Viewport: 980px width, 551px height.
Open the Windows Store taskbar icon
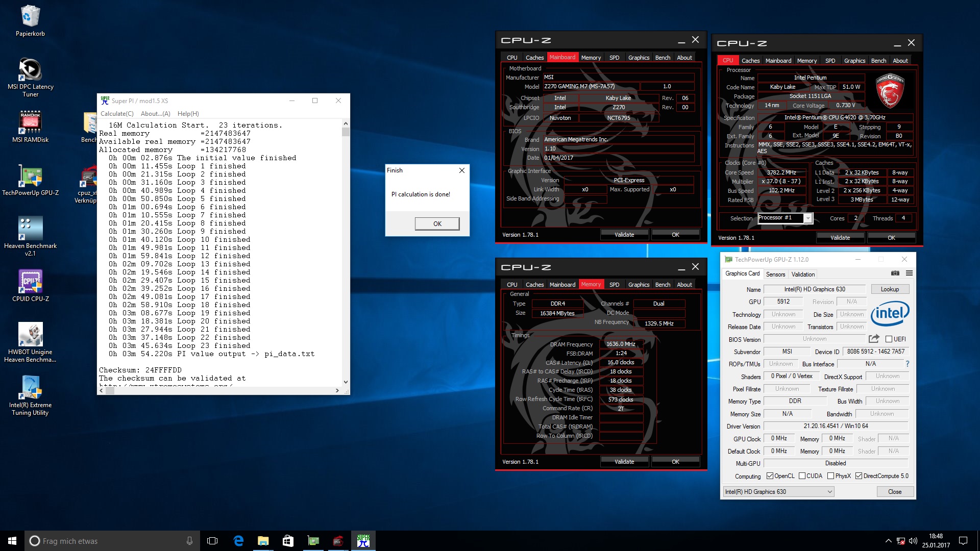pos(288,541)
